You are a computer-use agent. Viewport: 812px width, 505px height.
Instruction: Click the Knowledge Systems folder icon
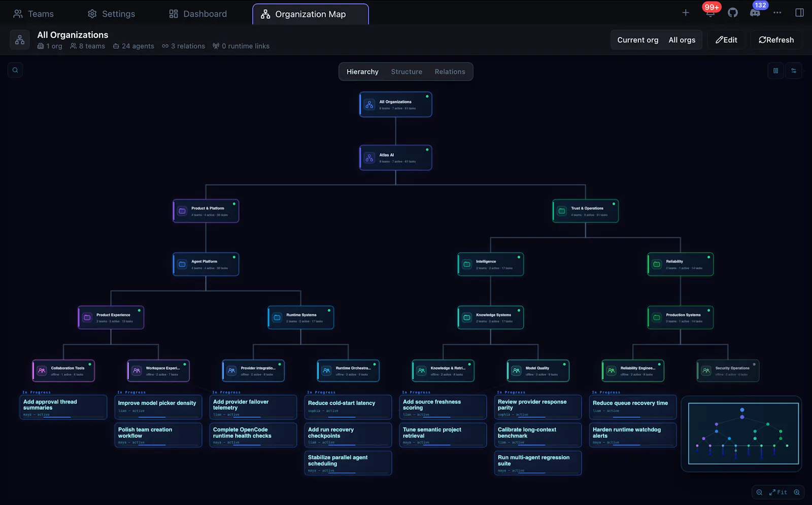467,317
